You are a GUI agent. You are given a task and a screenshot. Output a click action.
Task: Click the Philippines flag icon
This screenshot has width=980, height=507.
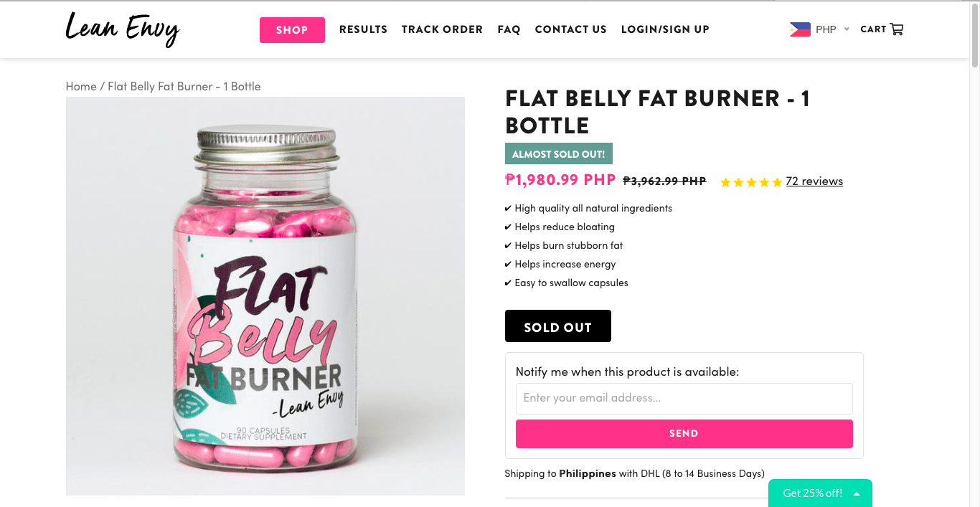point(800,29)
